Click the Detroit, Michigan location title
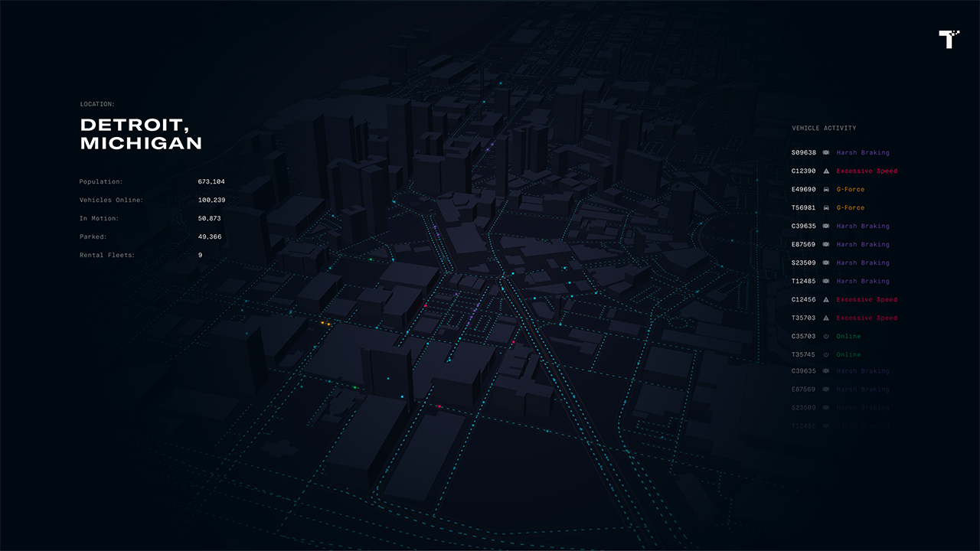 141,134
